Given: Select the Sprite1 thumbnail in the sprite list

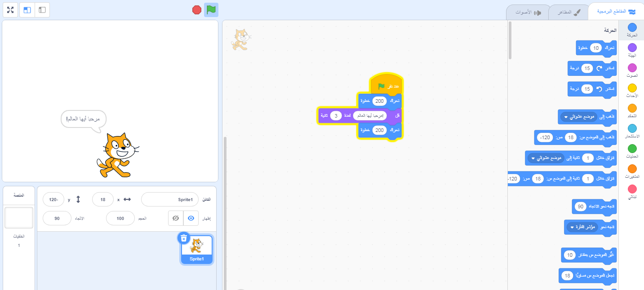Looking at the screenshot, I should point(197,250).
